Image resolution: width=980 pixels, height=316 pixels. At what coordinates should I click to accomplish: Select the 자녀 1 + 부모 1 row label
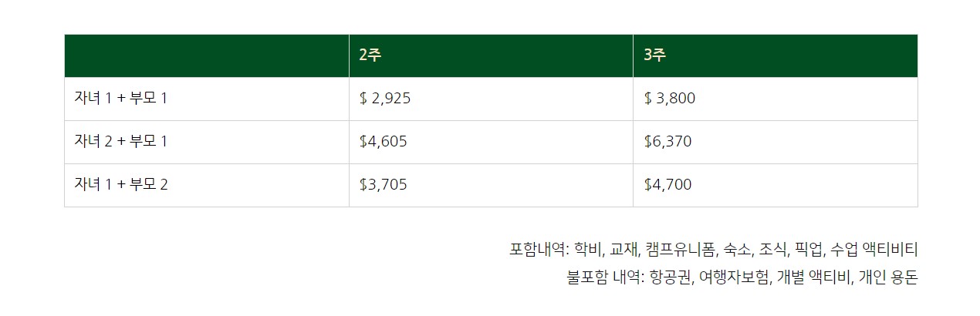tap(121, 99)
